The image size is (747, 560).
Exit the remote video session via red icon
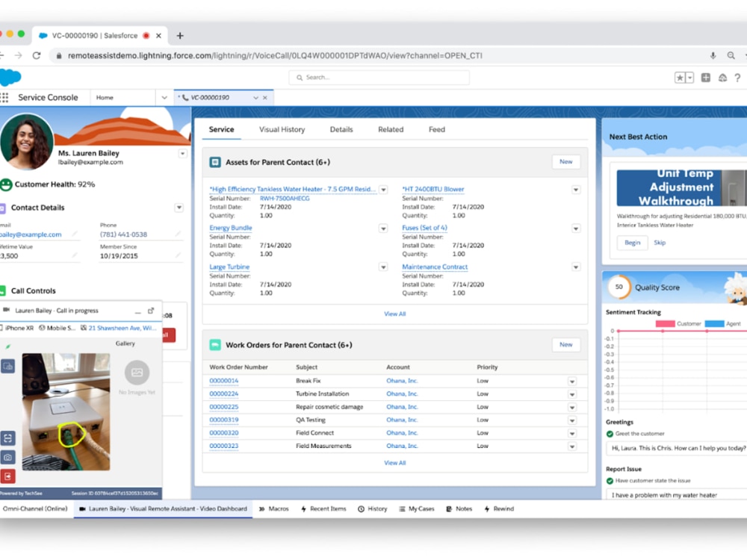pos(9,475)
